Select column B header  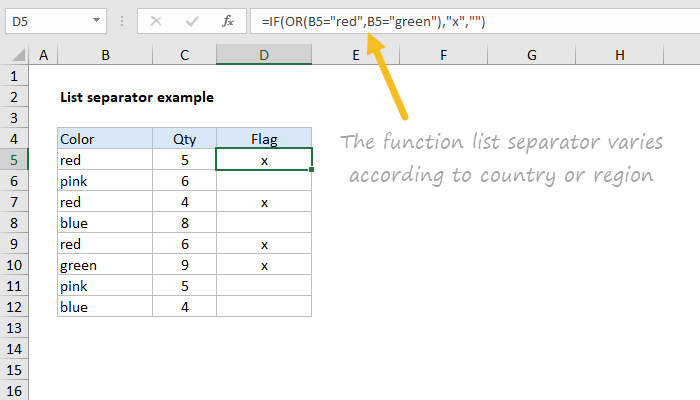click(104, 56)
